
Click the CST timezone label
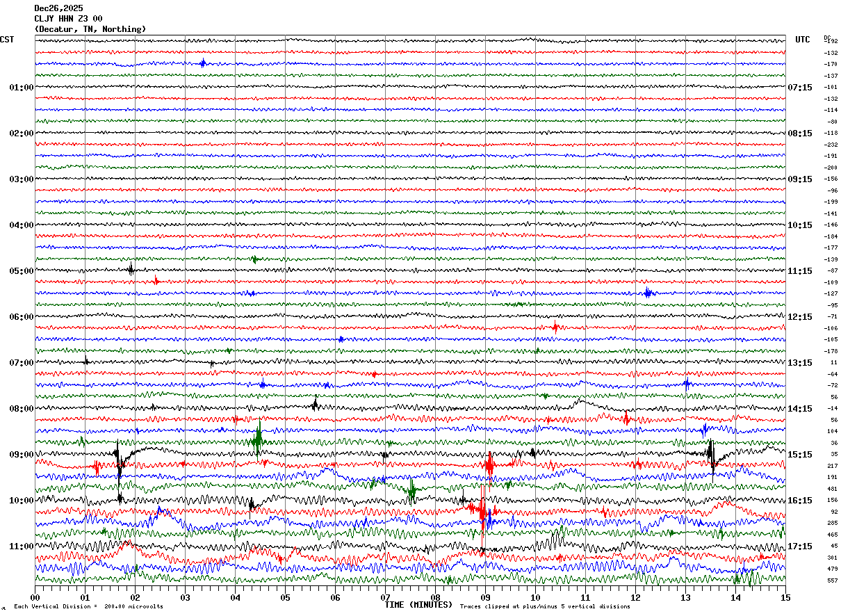pos(7,40)
